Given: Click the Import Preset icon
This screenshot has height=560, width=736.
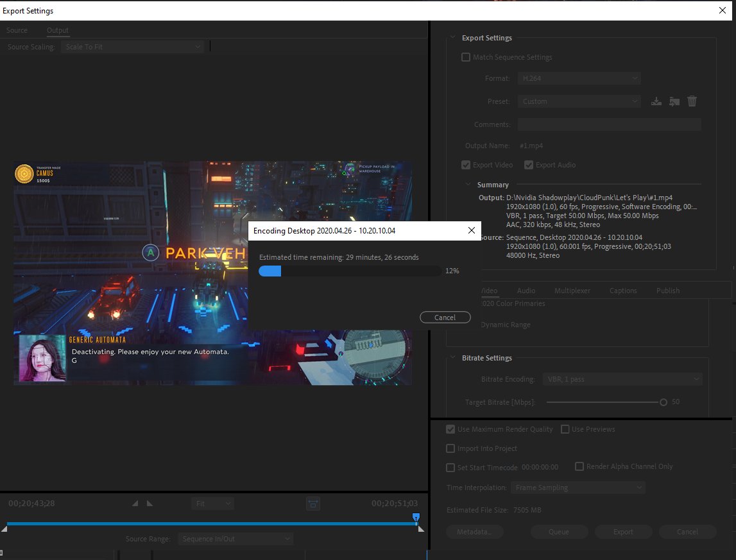Looking at the screenshot, I should [x=674, y=101].
